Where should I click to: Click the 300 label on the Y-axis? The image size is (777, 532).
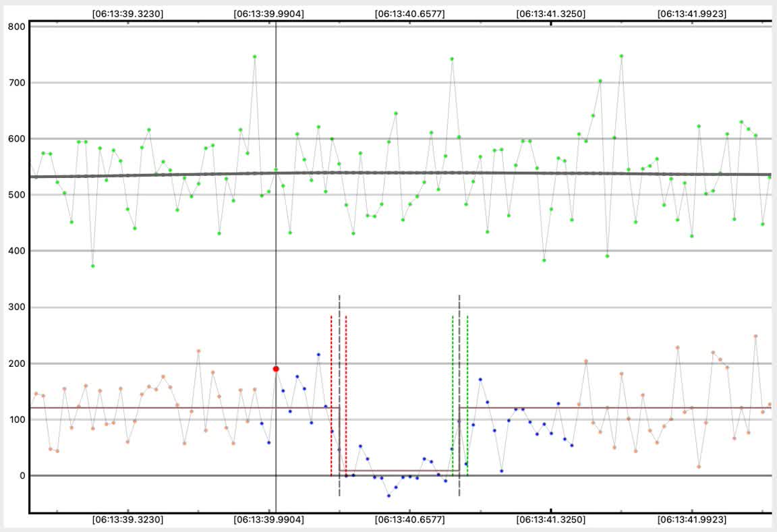(17, 307)
